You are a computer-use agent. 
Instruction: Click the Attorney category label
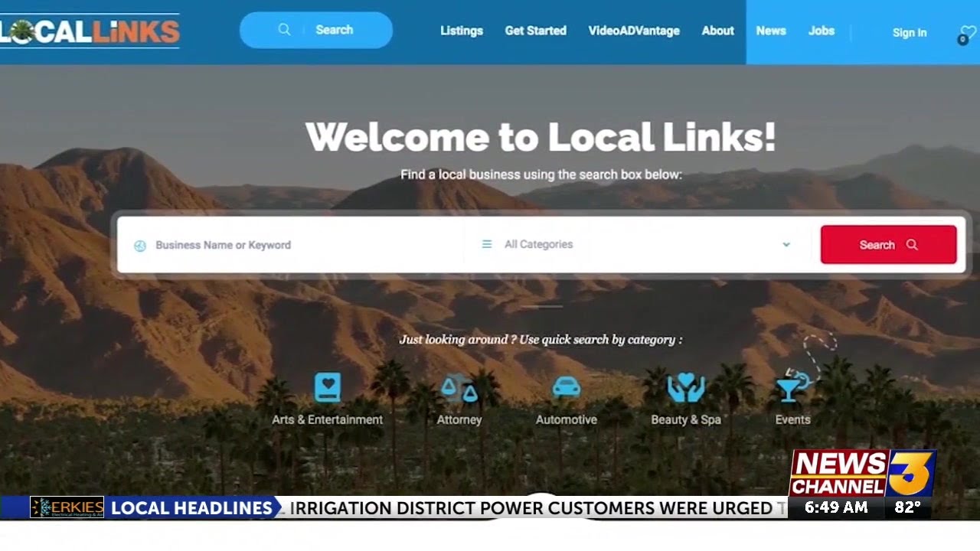click(x=459, y=419)
